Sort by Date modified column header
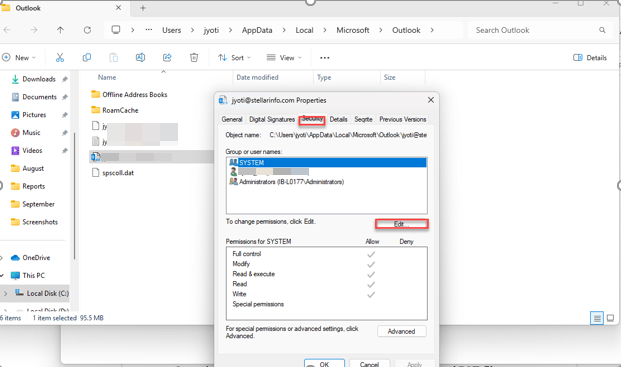621x367 pixels. [257, 78]
